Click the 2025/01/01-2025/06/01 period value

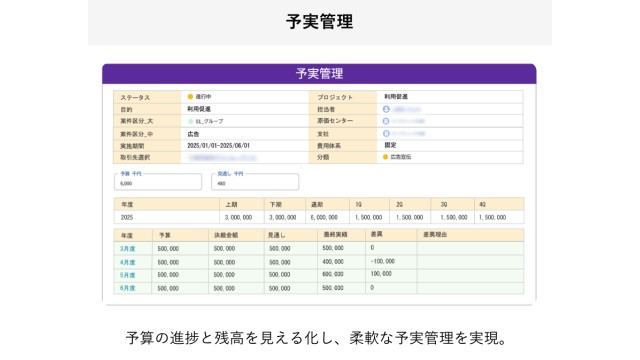point(218,146)
